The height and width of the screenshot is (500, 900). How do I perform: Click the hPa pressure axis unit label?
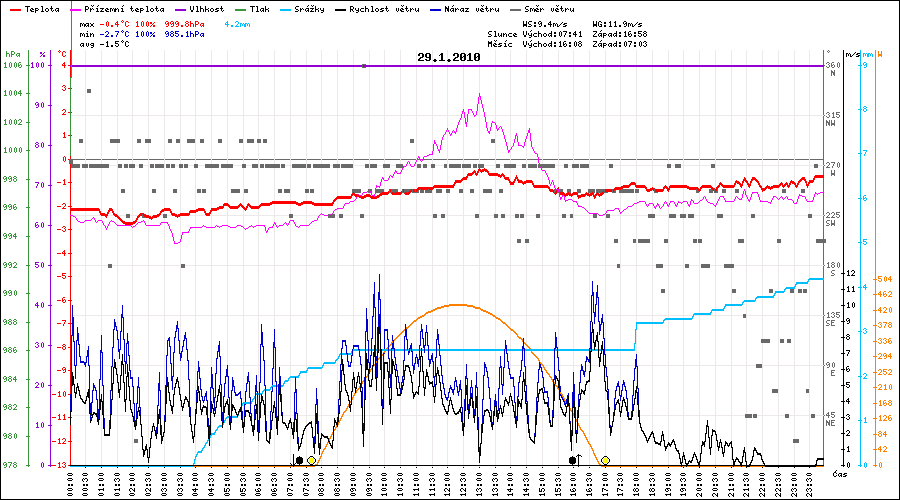click(x=12, y=54)
